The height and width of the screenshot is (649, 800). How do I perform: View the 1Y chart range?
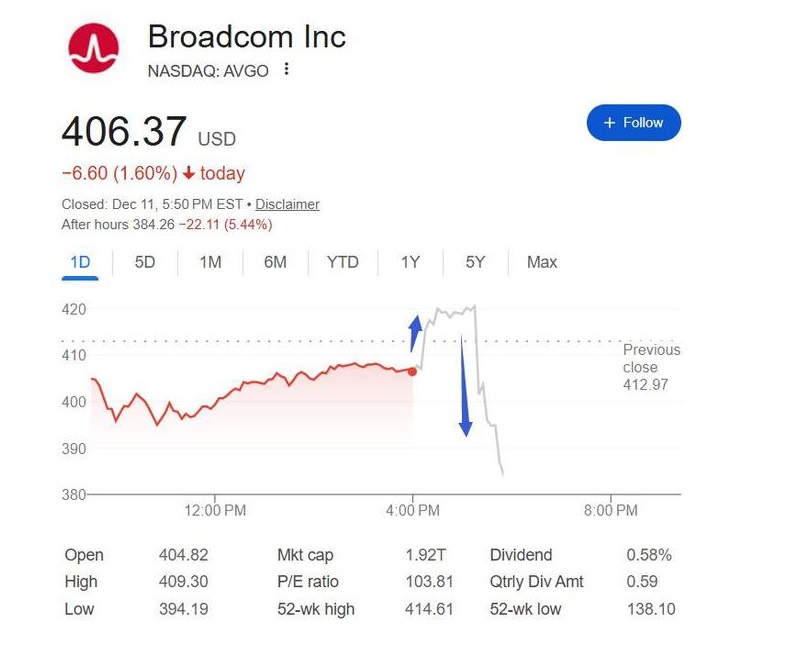pyautogui.click(x=410, y=262)
